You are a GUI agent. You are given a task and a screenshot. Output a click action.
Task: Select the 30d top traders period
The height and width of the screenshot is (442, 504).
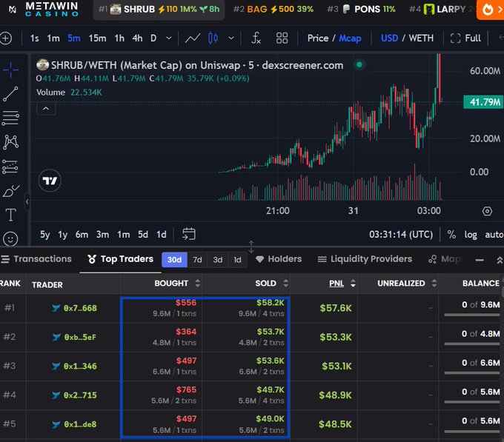point(174,260)
